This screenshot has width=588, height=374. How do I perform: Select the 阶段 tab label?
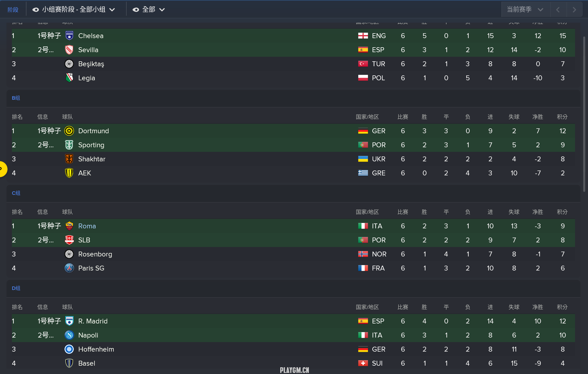pyautogui.click(x=13, y=10)
